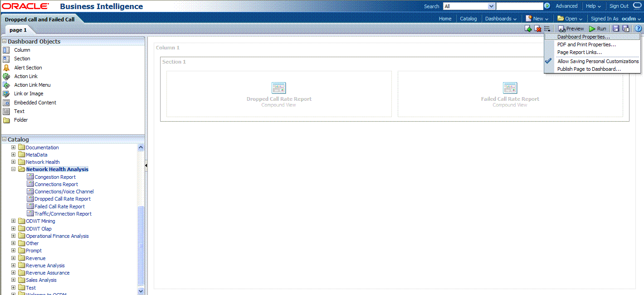Viewport: 644px width, 295px height.
Task: Toggle Allow Saving Personal Customizations
Action: tap(598, 61)
